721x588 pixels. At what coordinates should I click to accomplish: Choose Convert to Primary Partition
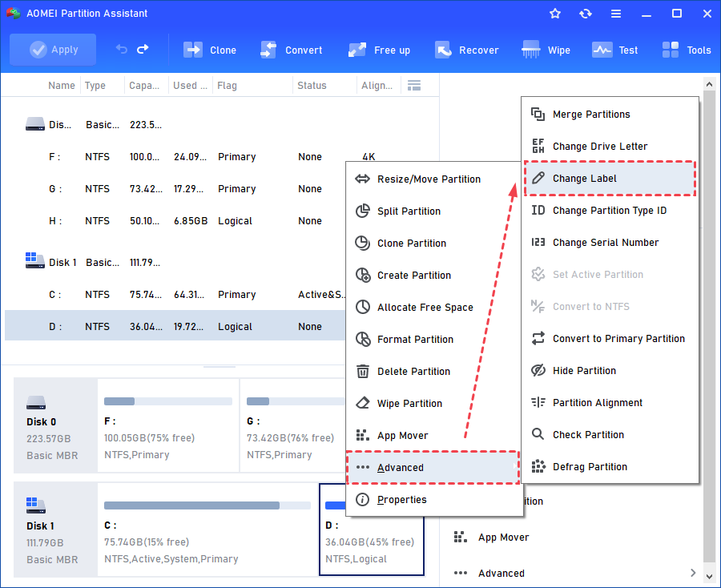tap(610, 339)
